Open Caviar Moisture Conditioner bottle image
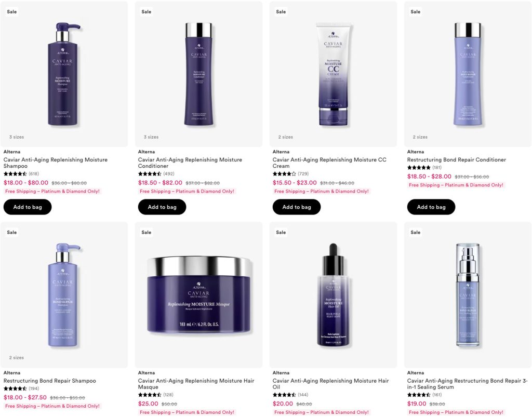The image size is (532, 417). (198, 74)
